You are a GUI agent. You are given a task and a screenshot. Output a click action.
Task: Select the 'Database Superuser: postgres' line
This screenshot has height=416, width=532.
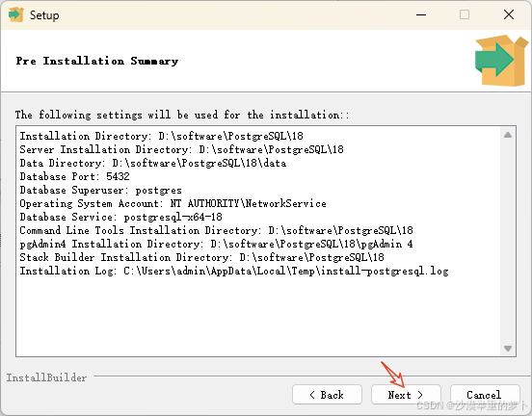coord(101,190)
